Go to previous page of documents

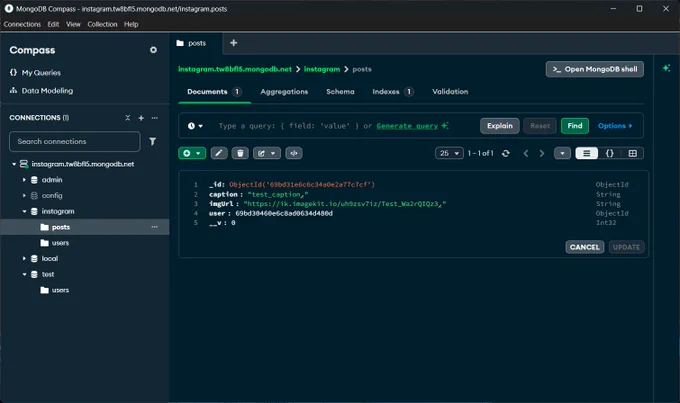tap(526, 153)
